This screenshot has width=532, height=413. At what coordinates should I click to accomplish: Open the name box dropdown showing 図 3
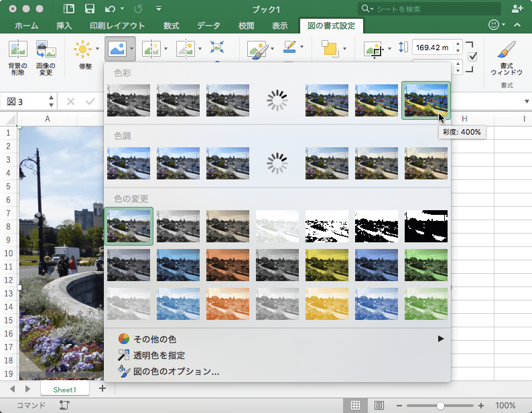(x=51, y=102)
